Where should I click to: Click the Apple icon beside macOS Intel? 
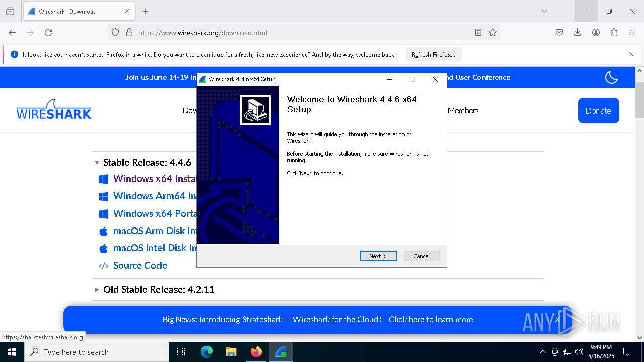pos(103,248)
